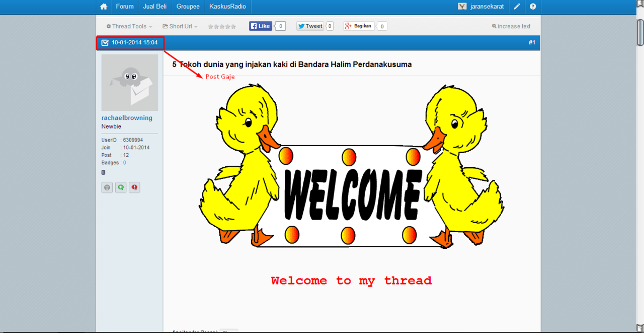Image resolution: width=644 pixels, height=333 pixels.
Task: Click the small reputation bar under Badges
Action: tap(103, 172)
